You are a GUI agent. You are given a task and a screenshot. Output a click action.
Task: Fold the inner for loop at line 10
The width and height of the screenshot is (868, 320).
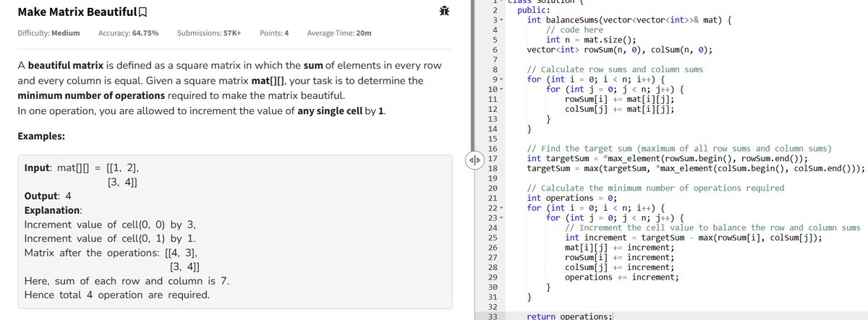[501, 89]
